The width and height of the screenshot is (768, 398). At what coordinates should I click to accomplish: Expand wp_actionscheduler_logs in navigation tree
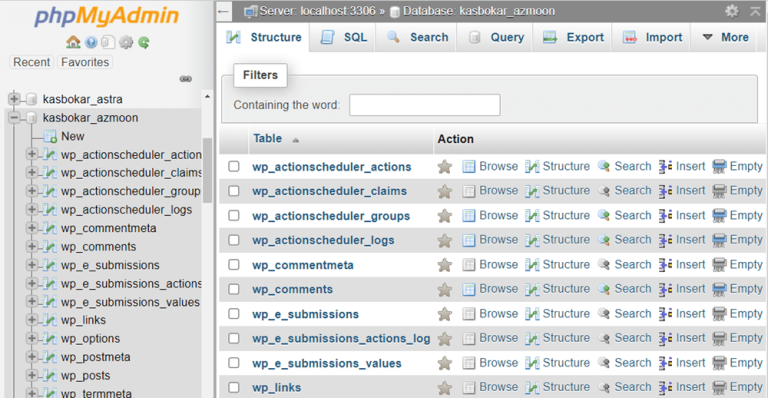31,210
